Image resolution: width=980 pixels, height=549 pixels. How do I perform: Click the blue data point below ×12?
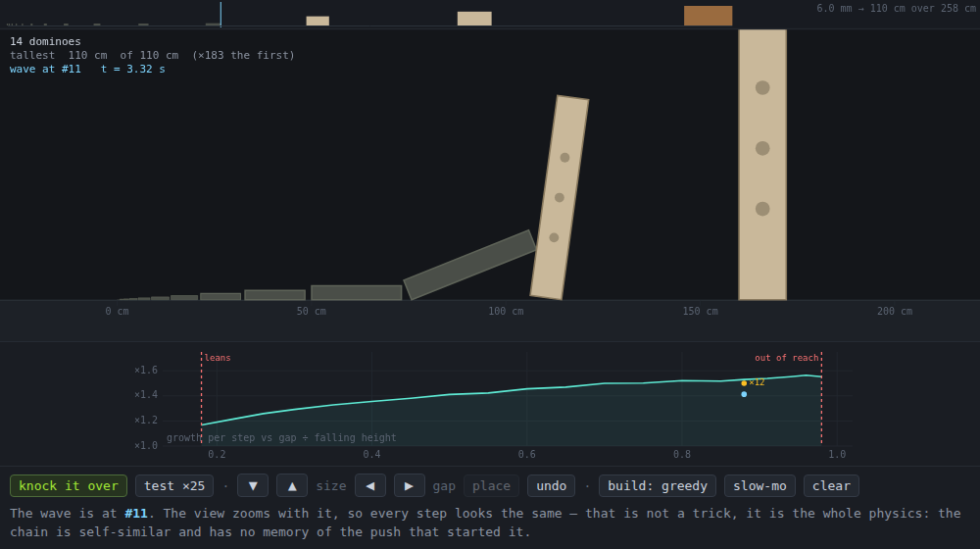pyautogui.click(x=744, y=394)
